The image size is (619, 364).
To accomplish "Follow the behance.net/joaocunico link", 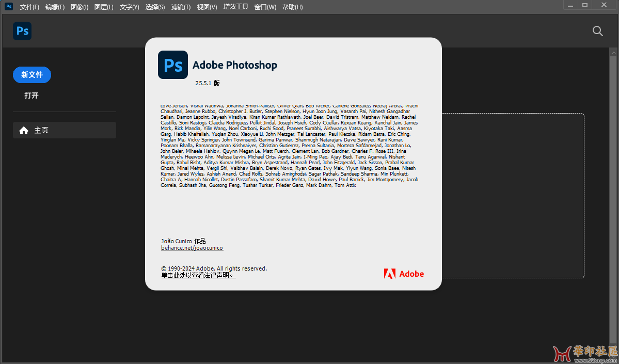I will [192, 248].
